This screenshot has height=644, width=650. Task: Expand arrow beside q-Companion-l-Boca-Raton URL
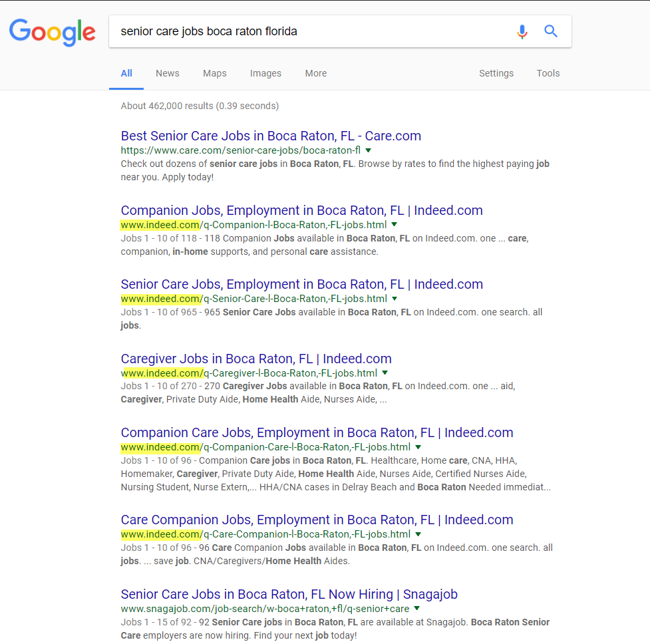(x=395, y=225)
